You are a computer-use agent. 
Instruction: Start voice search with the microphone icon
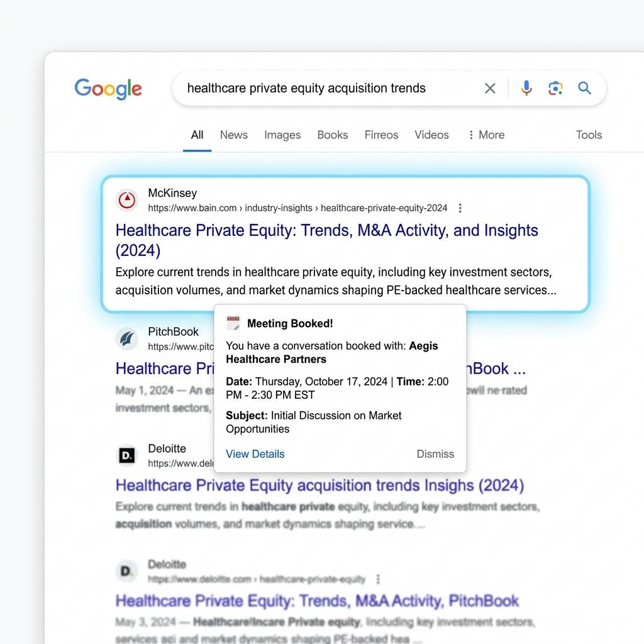click(526, 88)
